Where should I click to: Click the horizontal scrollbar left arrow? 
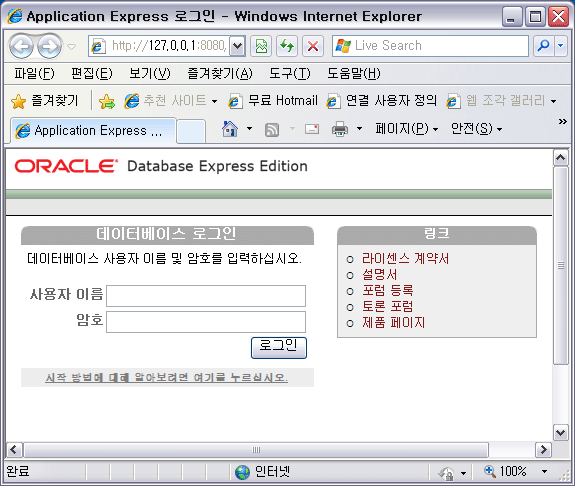pyautogui.click(x=14, y=450)
